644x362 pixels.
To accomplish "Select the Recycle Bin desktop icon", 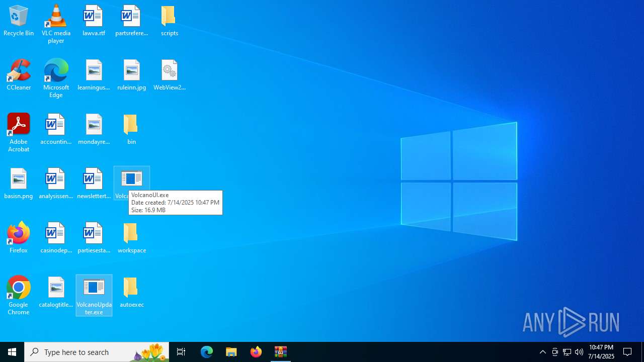I will point(19,21).
